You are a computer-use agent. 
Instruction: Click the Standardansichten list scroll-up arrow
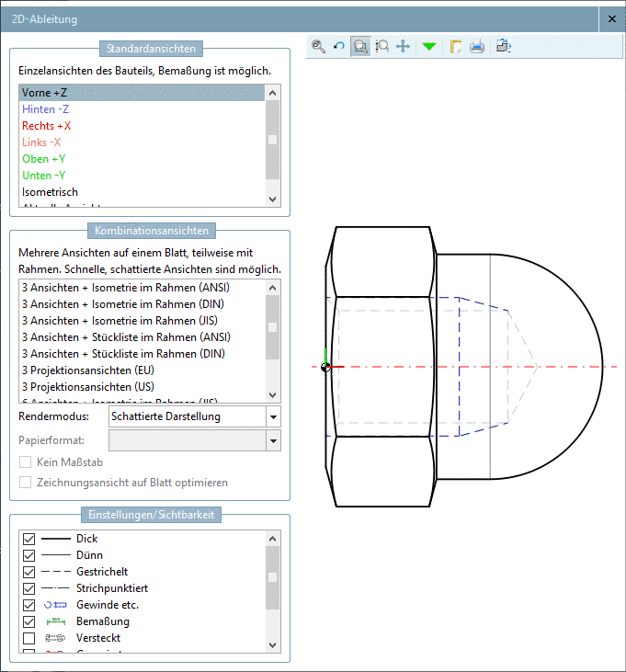(272, 93)
